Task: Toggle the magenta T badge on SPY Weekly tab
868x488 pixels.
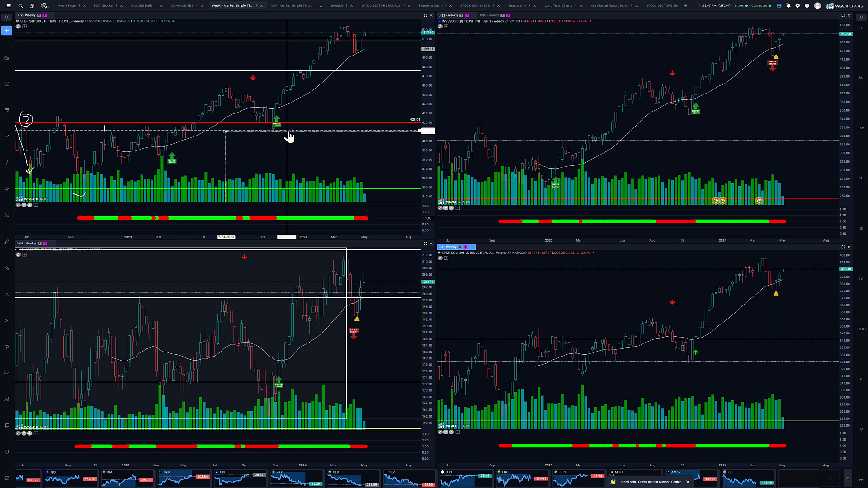Action: click(45, 15)
